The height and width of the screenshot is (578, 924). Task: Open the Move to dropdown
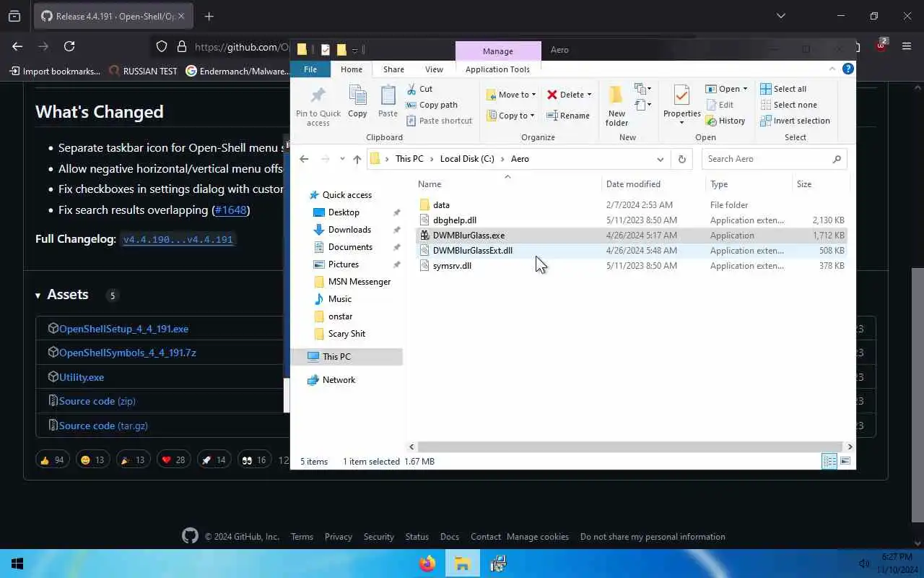click(x=511, y=95)
